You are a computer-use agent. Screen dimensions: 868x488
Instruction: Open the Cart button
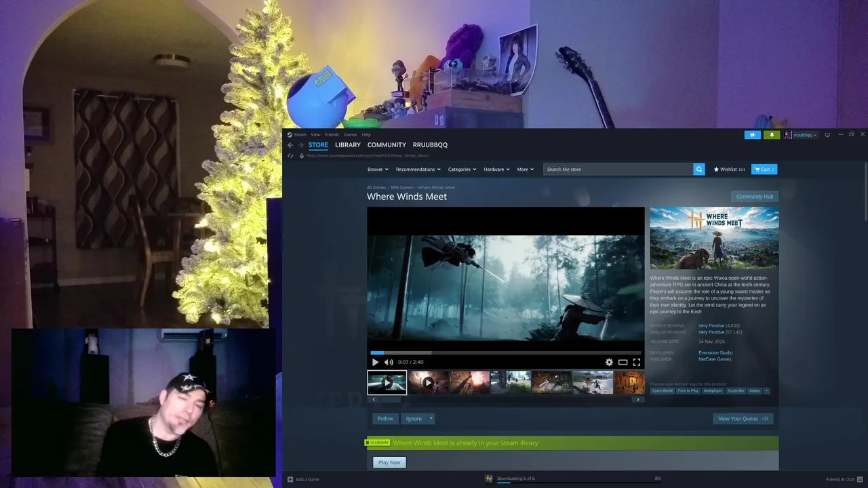pos(764,169)
